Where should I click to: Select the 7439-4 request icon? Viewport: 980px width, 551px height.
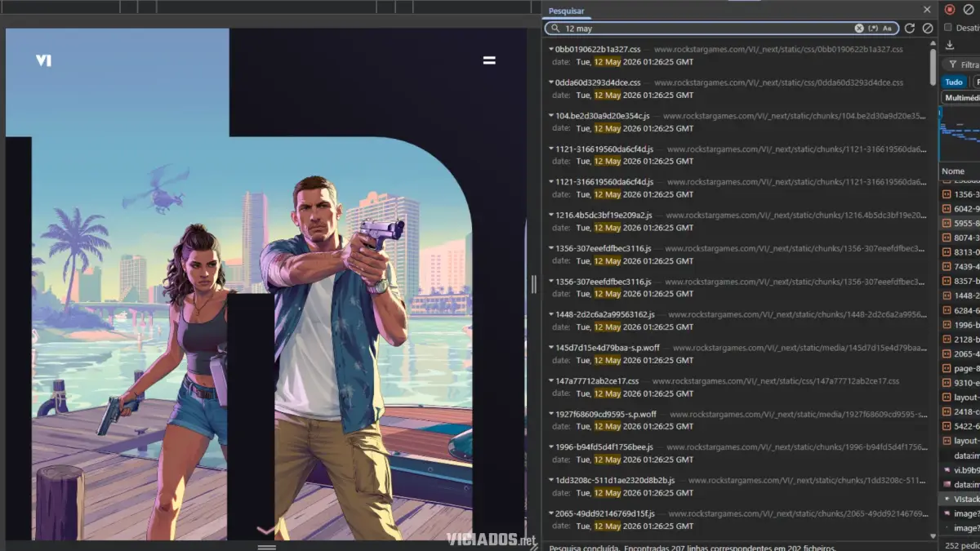point(947,266)
